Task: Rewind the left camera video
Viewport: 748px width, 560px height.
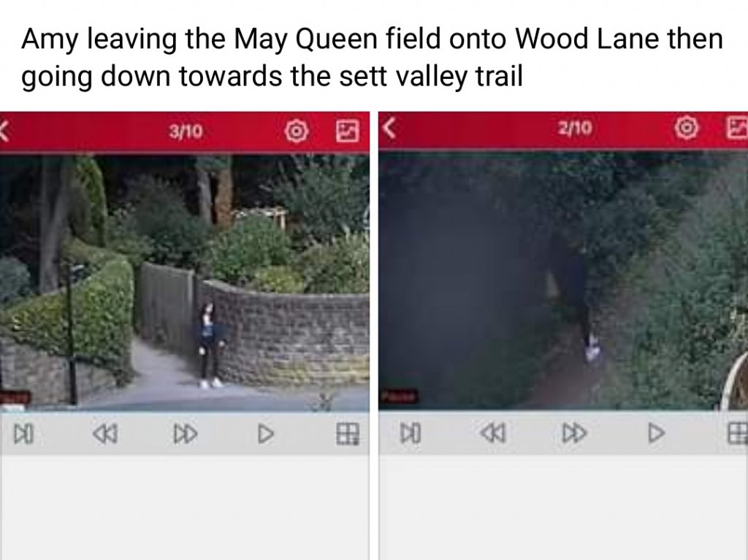Action: (x=105, y=434)
